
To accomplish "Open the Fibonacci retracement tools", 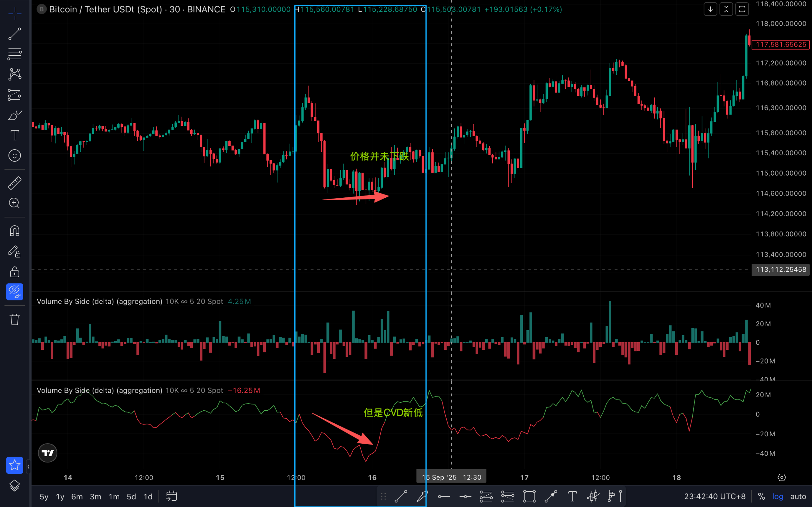I will tap(14, 54).
